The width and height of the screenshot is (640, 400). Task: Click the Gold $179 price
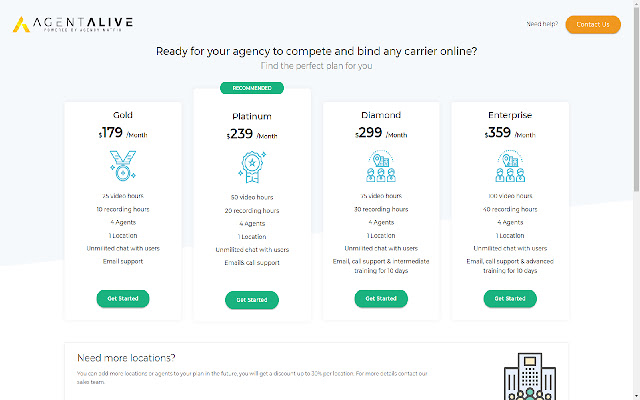pyautogui.click(x=123, y=132)
